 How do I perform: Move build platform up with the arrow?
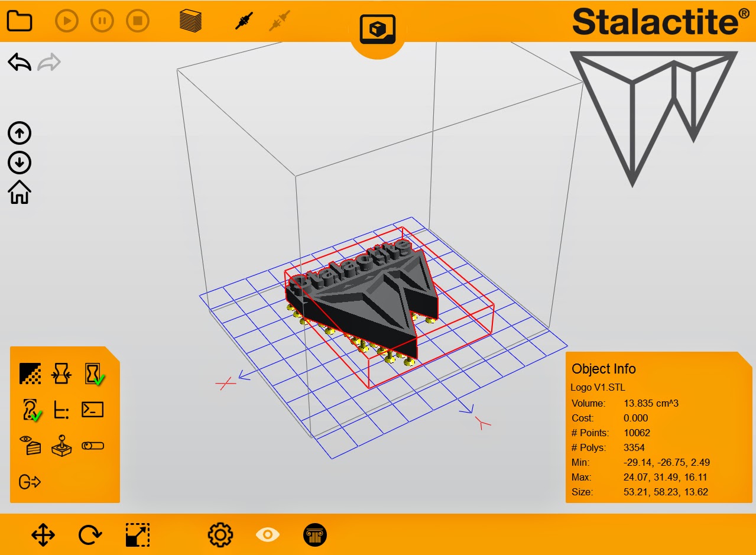[x=20, y=134]
